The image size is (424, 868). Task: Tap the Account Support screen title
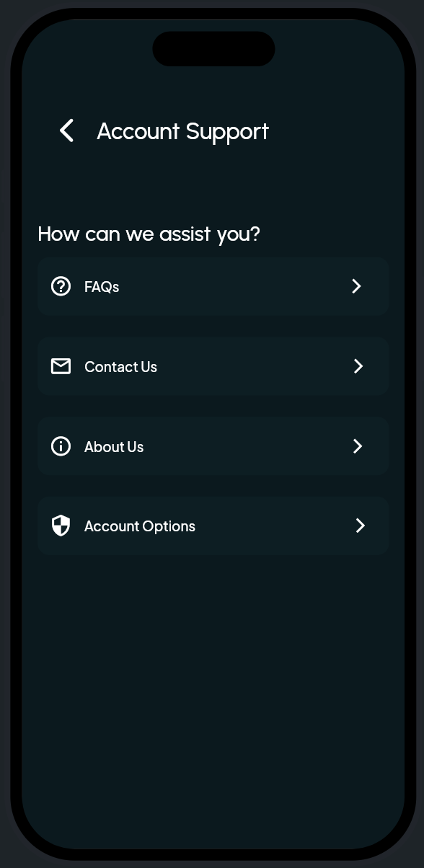[182, 130]
